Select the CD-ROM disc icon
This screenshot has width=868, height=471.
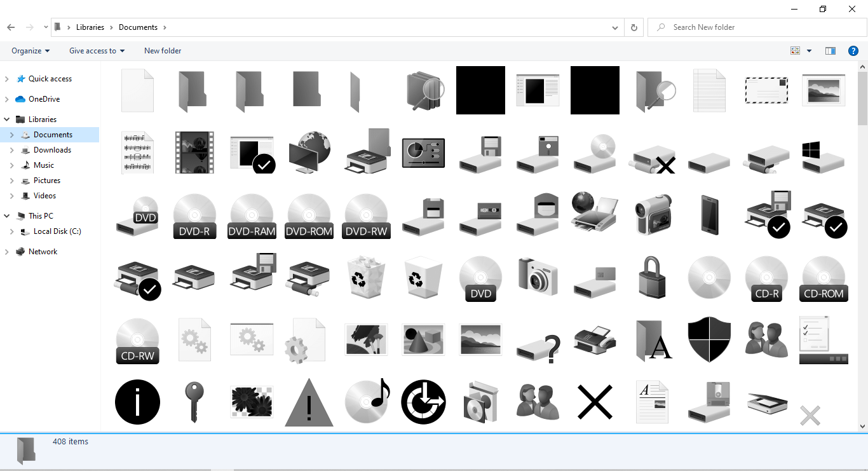824,278
